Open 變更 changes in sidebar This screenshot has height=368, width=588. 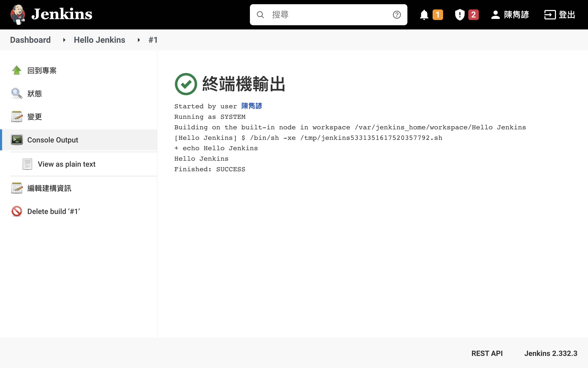coord(34,117)
